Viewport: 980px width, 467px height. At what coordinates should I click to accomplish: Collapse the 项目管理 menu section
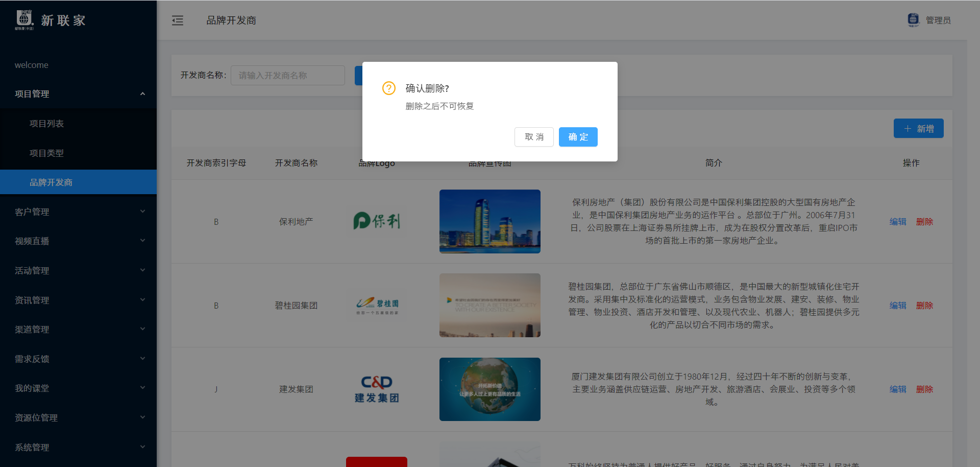tap(78, 94)
